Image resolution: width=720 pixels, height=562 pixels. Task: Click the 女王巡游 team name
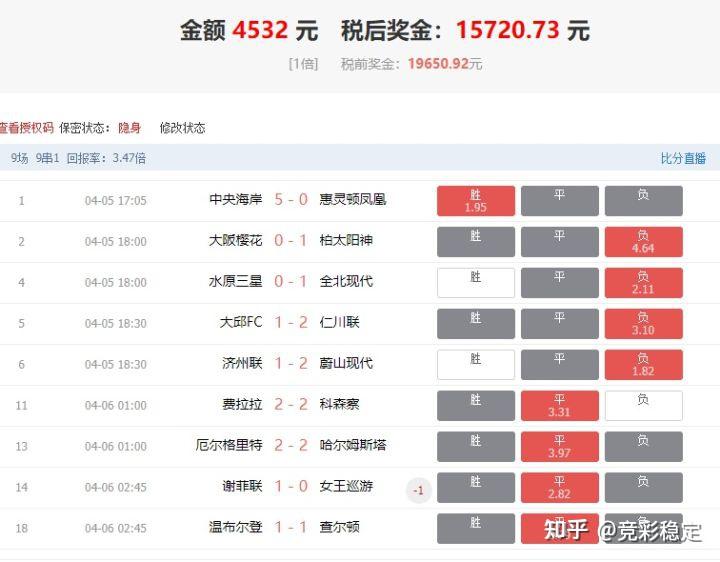point(346,486)
